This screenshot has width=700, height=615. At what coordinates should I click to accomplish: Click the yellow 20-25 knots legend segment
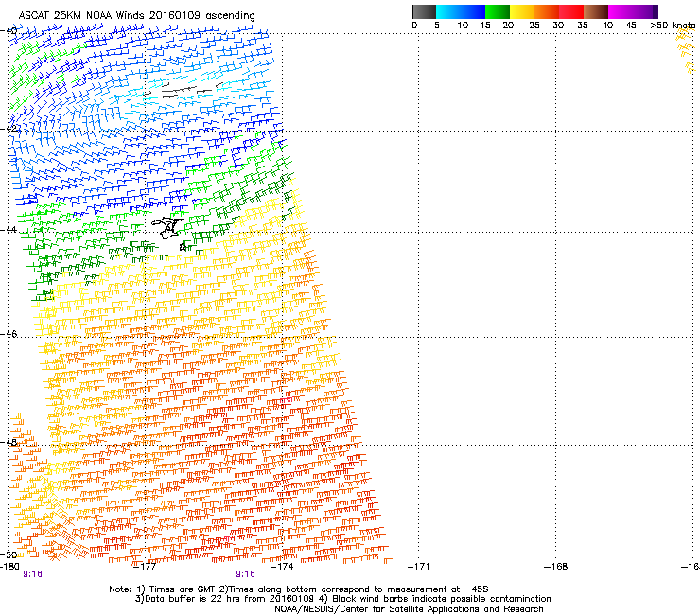pyautogui.click(x=522, y=11)
